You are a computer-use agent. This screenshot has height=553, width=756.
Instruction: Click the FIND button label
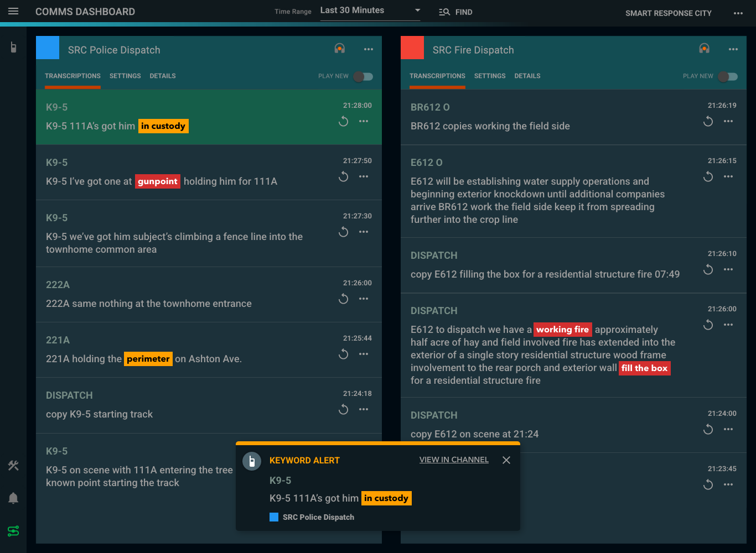[x=464, y=12]
